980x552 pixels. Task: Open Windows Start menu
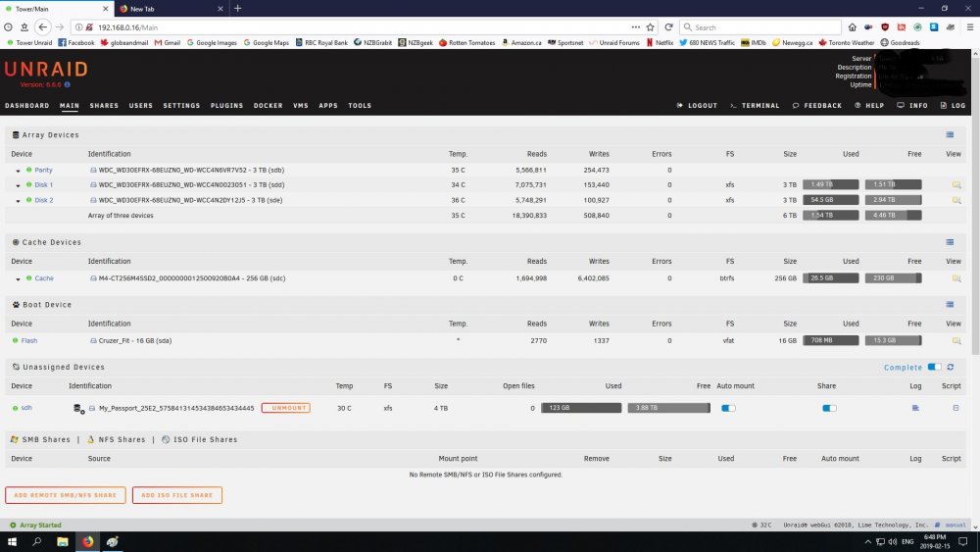[x=12, y=541]
